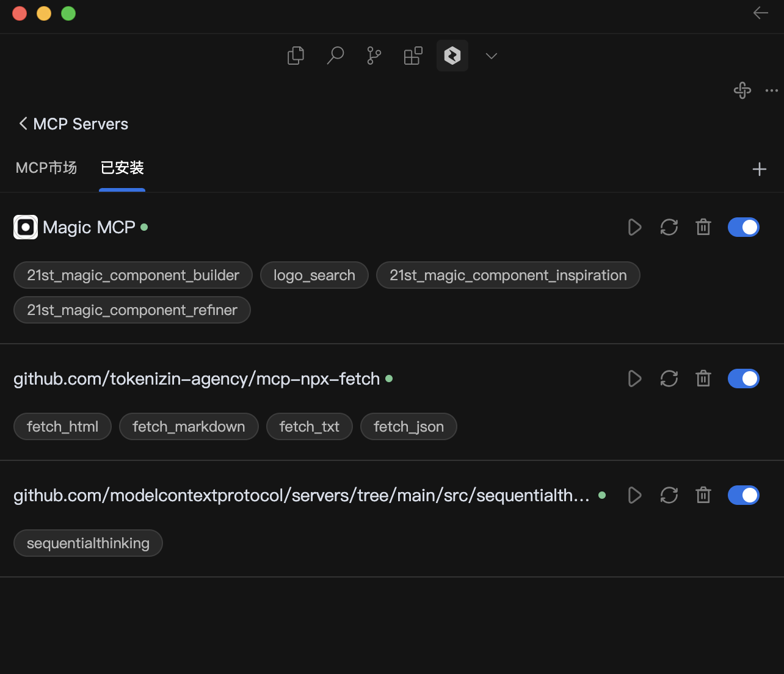Click the mcp-npx-fetch server name

click(197, 379)
